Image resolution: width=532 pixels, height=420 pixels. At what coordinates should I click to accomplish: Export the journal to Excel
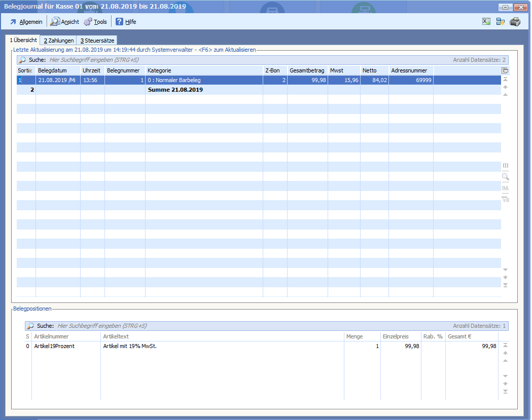pos(486,22)
